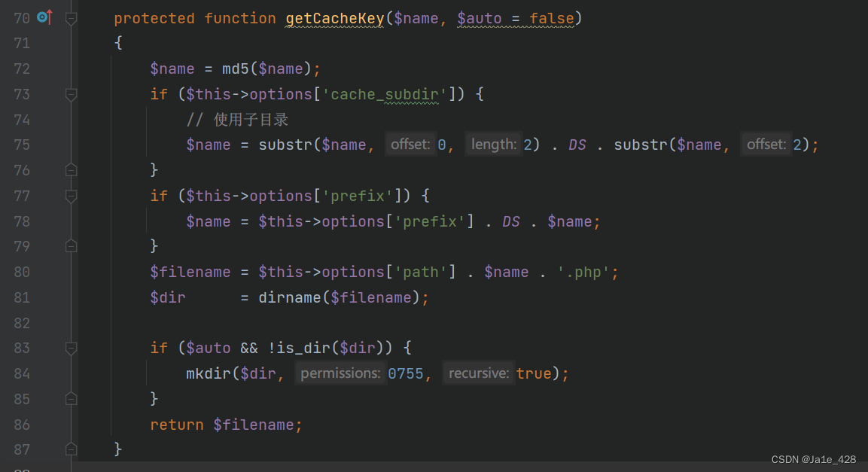Click the md5 function call

click(x=236, y=69)
